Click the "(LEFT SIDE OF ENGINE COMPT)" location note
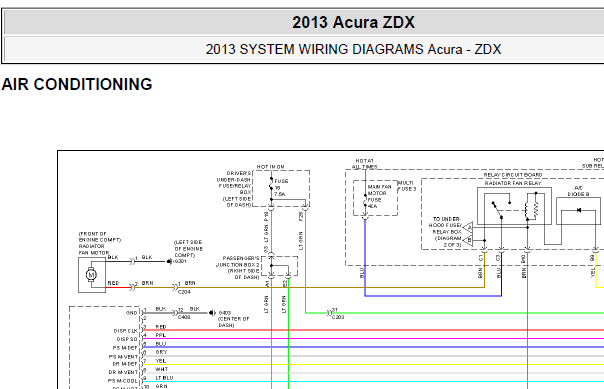 [x=188, y=248]
